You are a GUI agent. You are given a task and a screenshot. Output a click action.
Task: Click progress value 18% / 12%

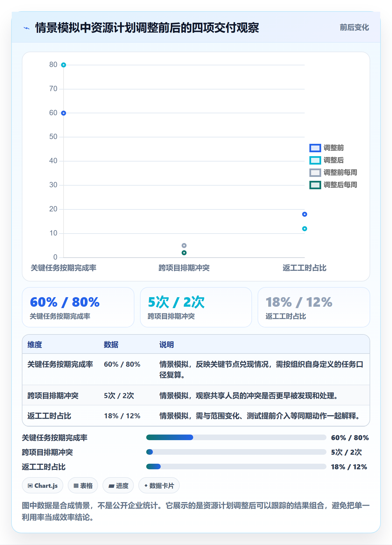(349, 467)
